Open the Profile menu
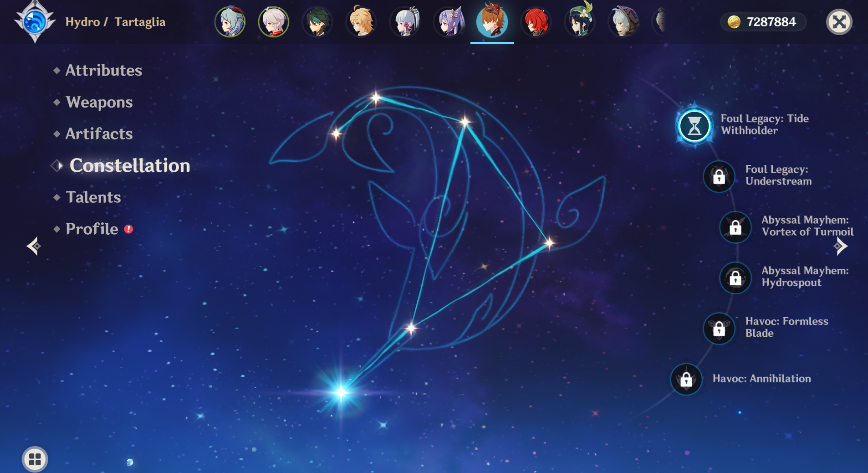 92,229
